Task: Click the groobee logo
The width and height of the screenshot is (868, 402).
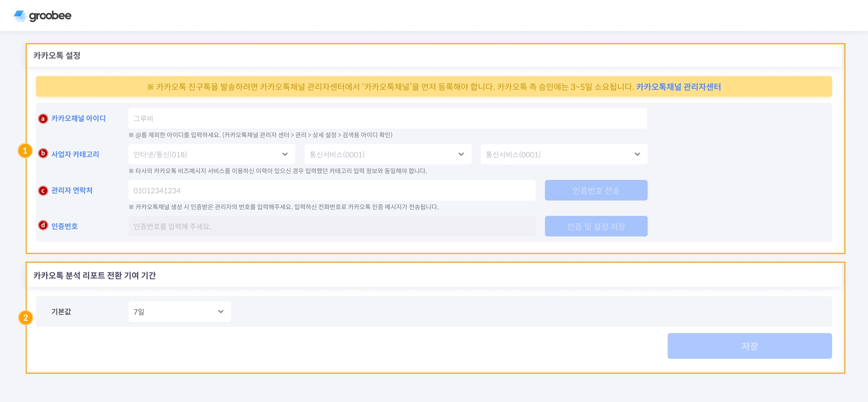Action: 43,15
